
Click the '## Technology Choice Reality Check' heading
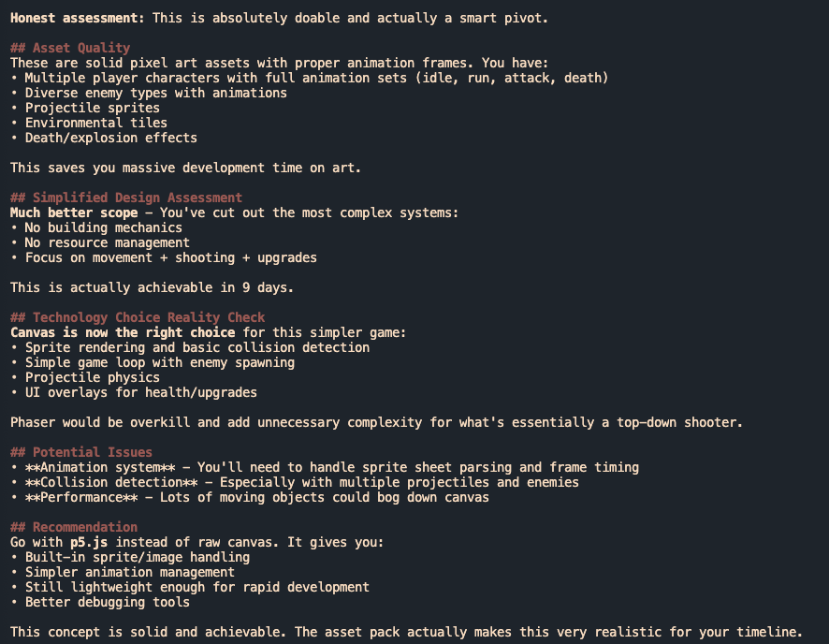(138, 317)
